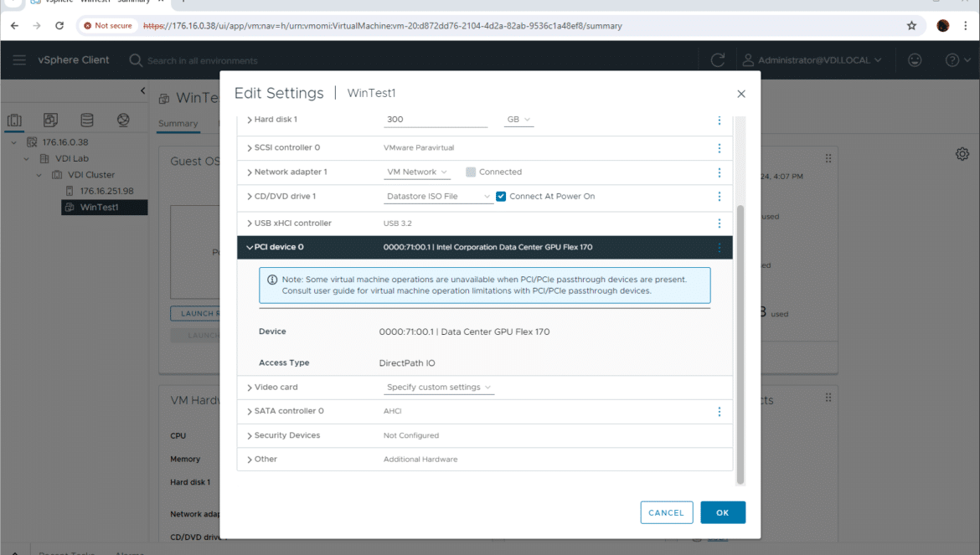
Task: Switch to Networking inventory view icon
Action: (123, 120)
